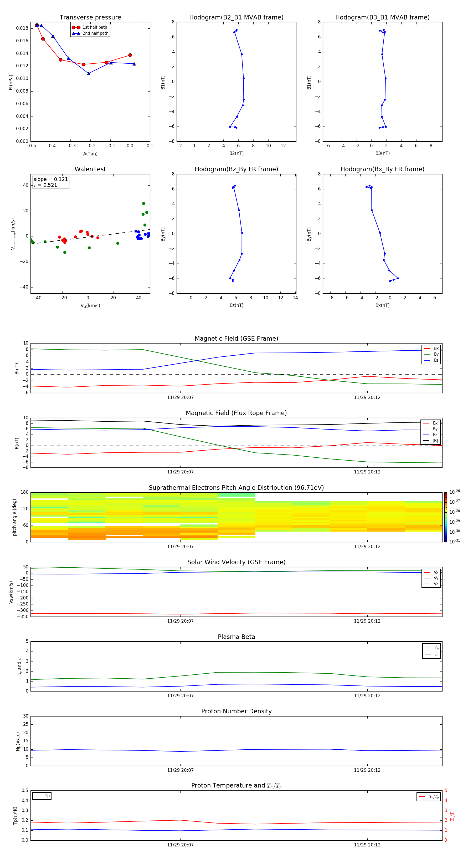This screenshot has height=868, width=473.
Task: Click the 'Transverse pressure' plot title
Action: [x=90, y=17]
